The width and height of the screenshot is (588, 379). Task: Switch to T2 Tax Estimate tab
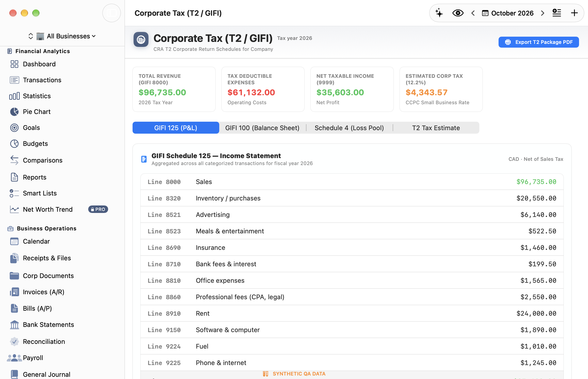(x=436, y=128)
